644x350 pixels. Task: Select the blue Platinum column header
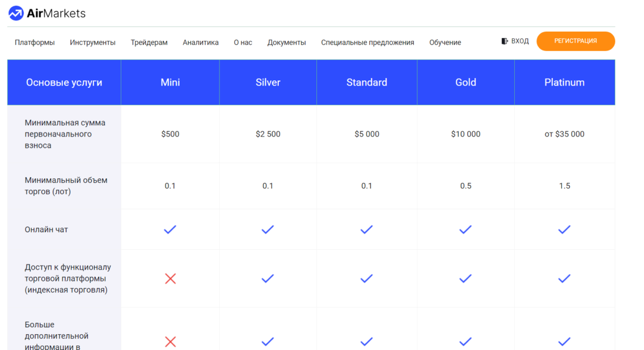(564, 82)
